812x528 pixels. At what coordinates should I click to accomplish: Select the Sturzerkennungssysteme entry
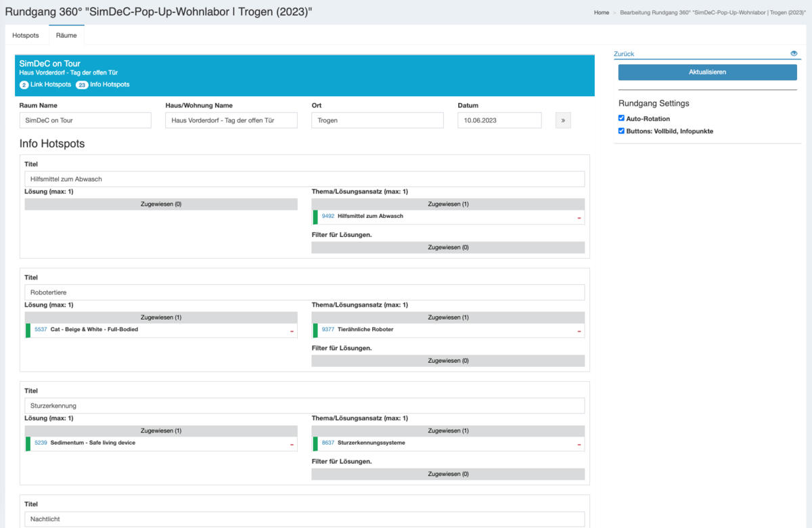371,443
